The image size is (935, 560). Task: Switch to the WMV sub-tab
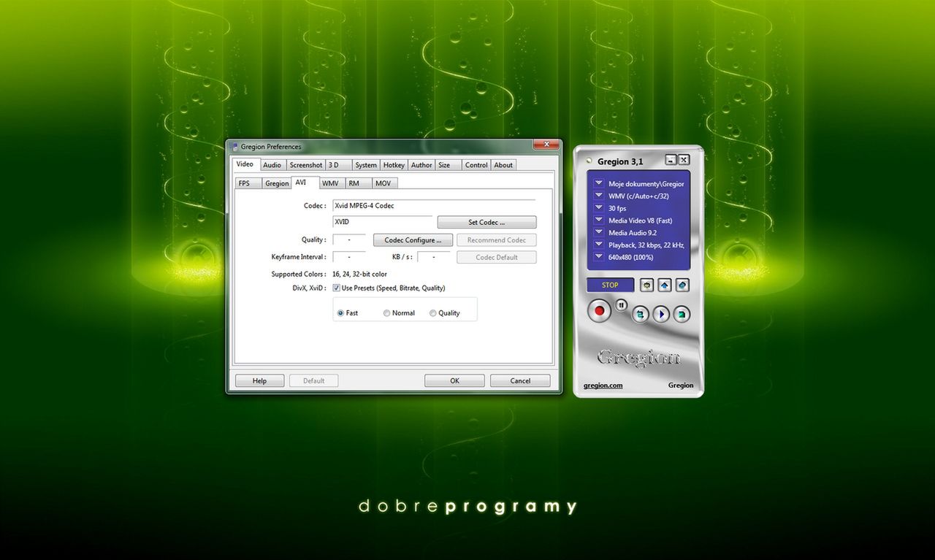click(332, 183)
